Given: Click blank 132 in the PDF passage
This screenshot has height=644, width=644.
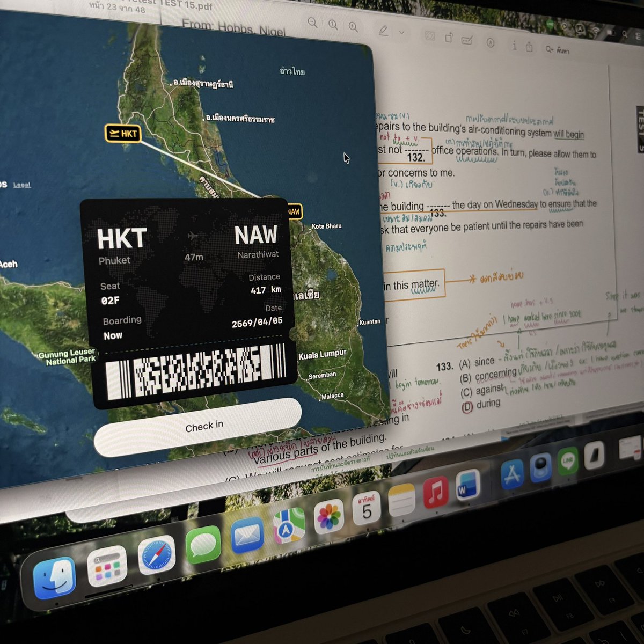Looking at the screenshot, I should tap(416, 155).
